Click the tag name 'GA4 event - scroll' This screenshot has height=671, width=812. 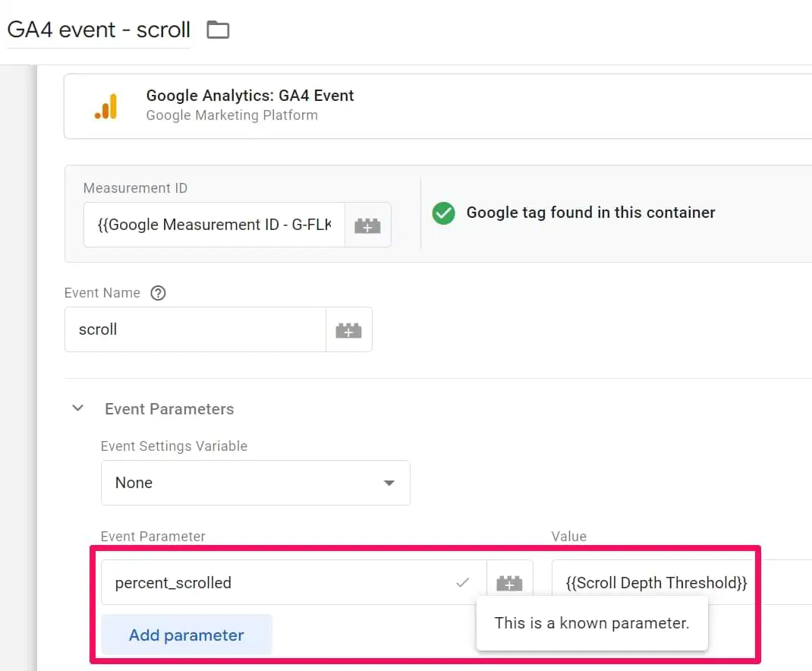coord(99,30)
